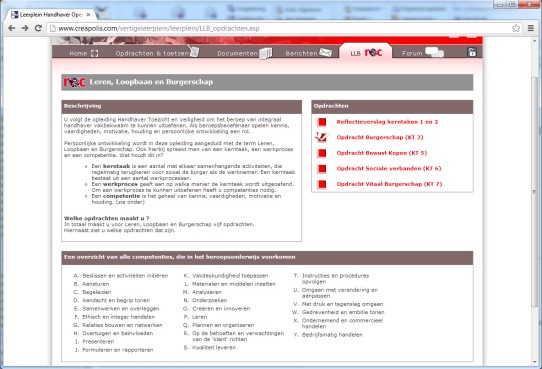Viewport: 542px width, 369px height.
Task: Click competency 'Bedrijfsmatig handelen'
Action: pyautogui.click(x=332, y=334)
